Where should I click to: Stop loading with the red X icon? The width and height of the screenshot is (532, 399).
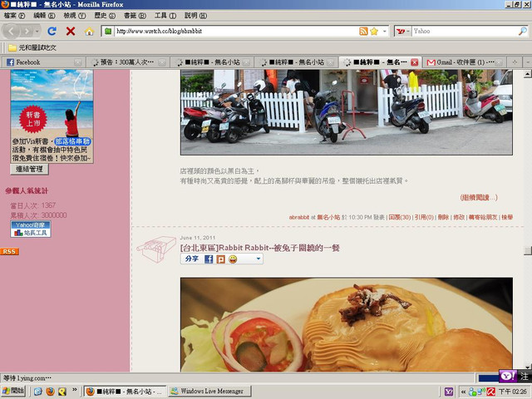pos(71,32)
